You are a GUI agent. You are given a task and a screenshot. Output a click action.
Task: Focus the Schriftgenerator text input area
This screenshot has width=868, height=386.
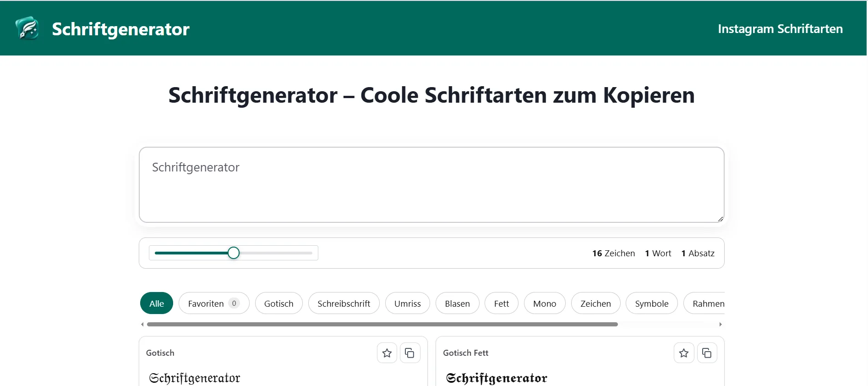(431, 185)
